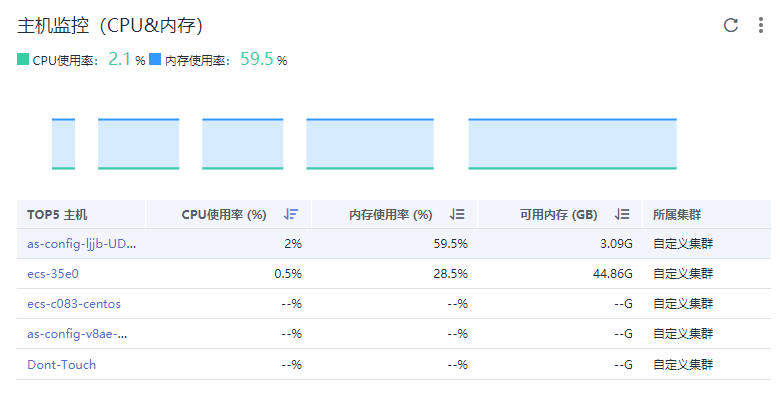This screenshot has height=399, width=780.
Task: Click the 44.86G available memory cell
Action: point(612,274)
